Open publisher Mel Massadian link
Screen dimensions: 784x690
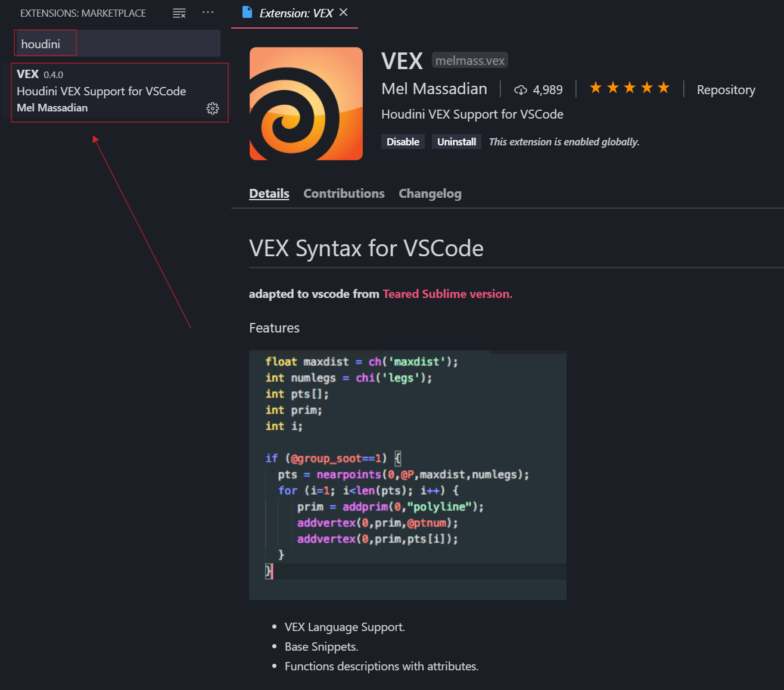434,89
